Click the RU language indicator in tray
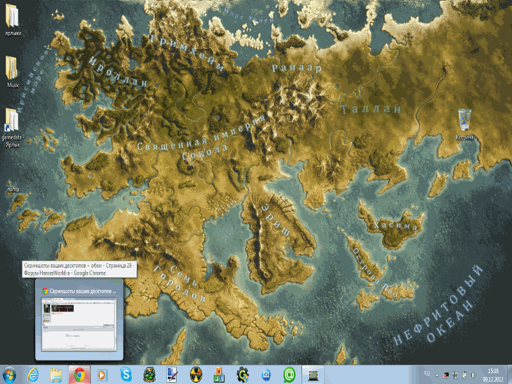Viewport: 512px width, 384px height. click(427, 373)
